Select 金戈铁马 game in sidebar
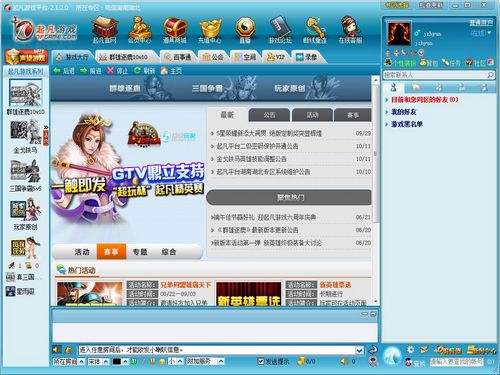 tap(26, 137)
